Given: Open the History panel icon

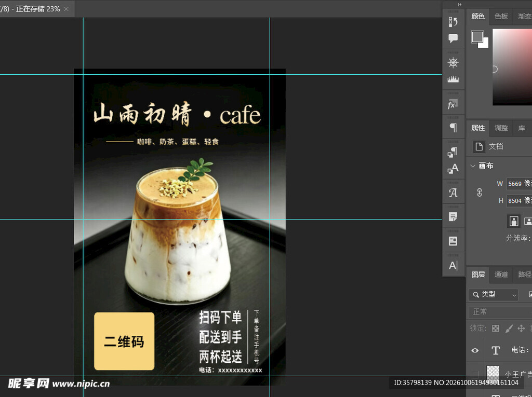Looking at the screenshot, I should (453, 22).
